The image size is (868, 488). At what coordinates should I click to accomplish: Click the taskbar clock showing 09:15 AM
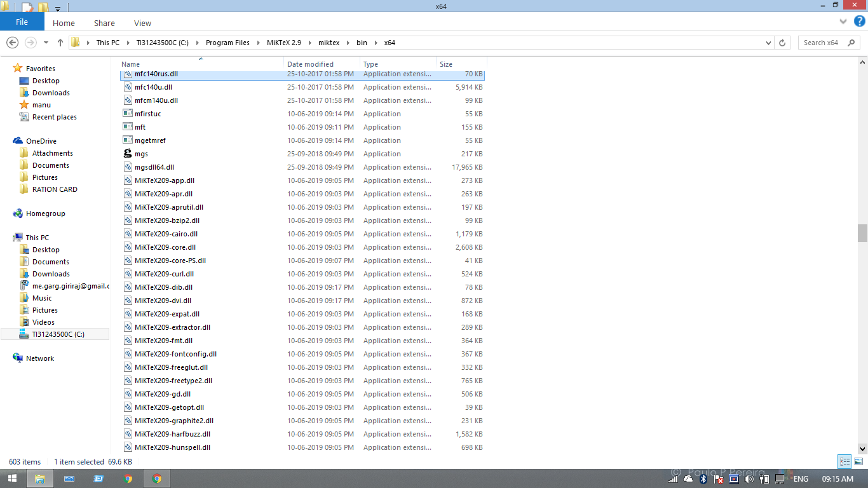pos(837,479)
